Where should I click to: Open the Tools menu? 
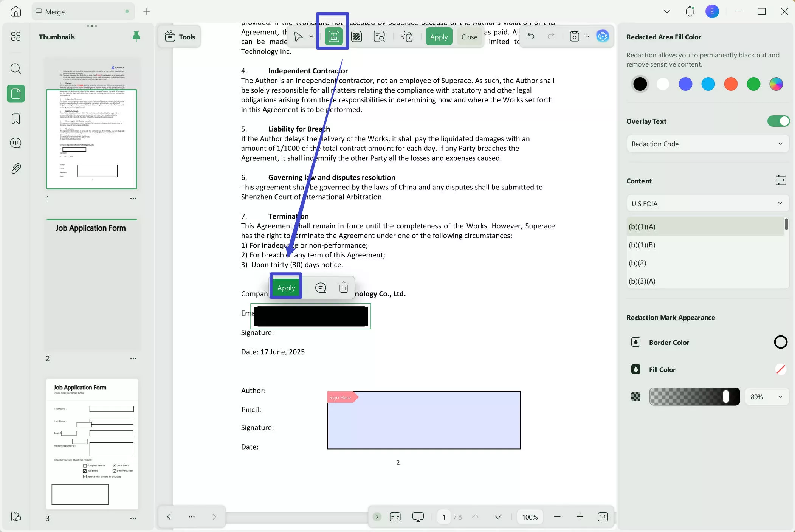[180, 36]
